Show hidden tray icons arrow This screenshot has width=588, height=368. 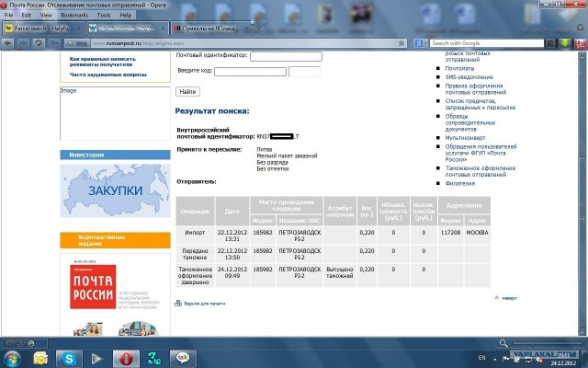click(494, 359)
